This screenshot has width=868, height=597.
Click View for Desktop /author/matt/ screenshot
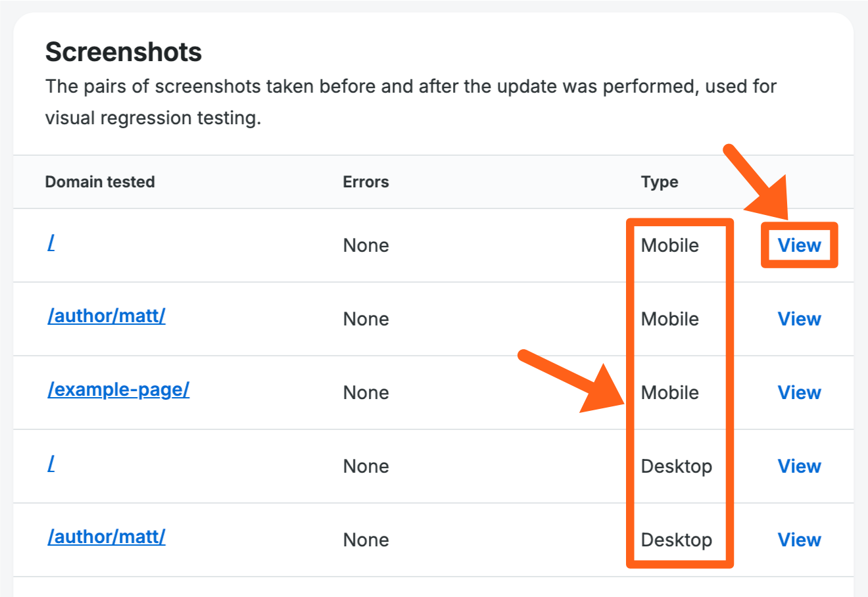[x=799, y=540]
